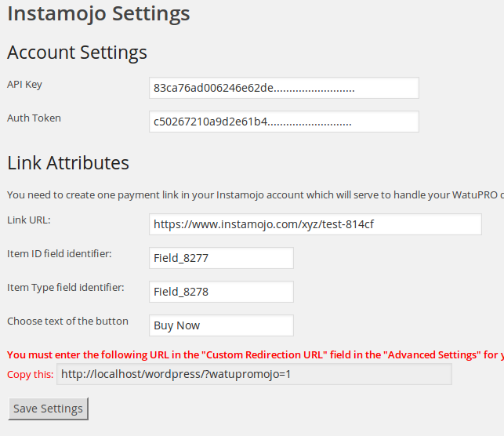Click the 'Auth Token' label
Viewport: 504px width, 436px height.
[34, 118]
